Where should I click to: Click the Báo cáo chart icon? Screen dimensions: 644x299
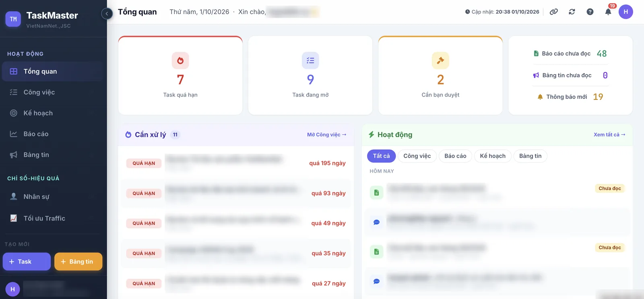point(14,134)
